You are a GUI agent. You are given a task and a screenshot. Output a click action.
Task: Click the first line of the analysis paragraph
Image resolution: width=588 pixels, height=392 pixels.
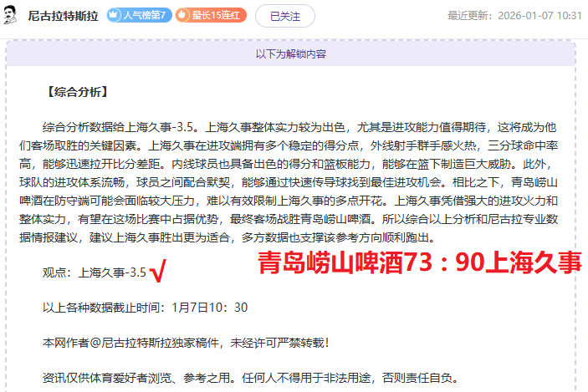click(299, 127)
